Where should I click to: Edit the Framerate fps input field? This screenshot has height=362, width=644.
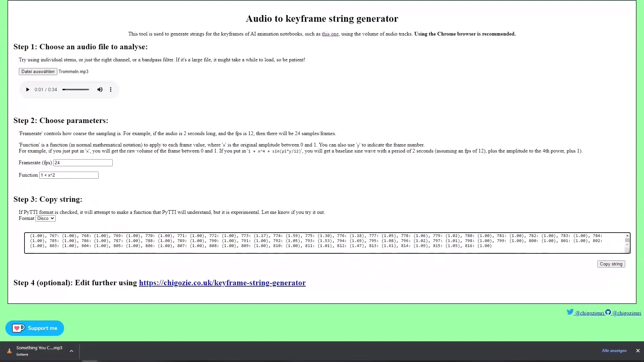[83, 162]
